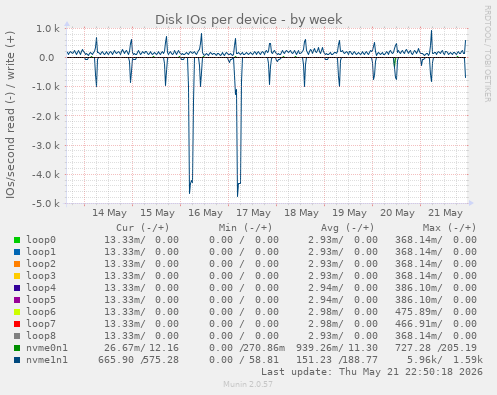Viewport: 497px width, 395px height.
Task: Click the loop4 dark blue swatch
Action: [x=17, y=288]
